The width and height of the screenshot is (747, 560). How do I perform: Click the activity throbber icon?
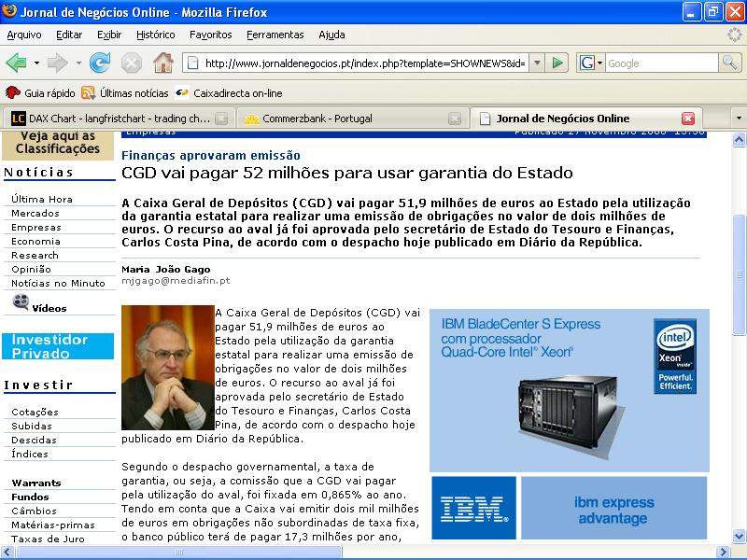[x=735, y=35]
